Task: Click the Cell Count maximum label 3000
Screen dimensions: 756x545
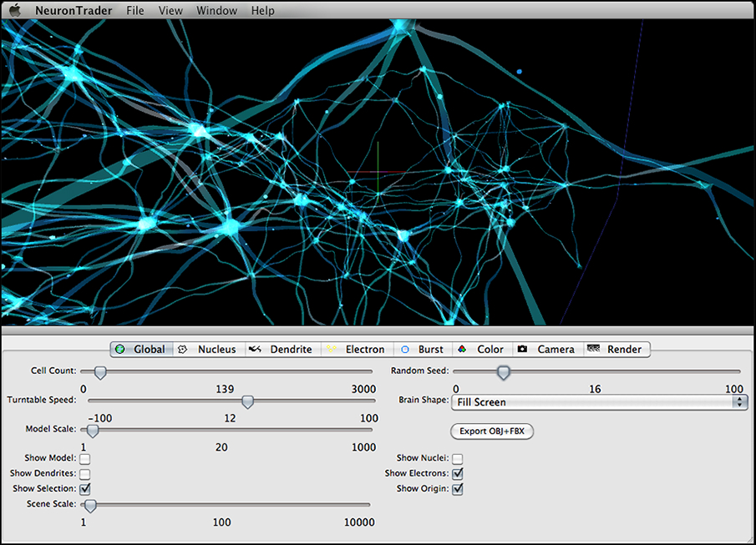Action: pyautogui.click(x=363, y=390)
